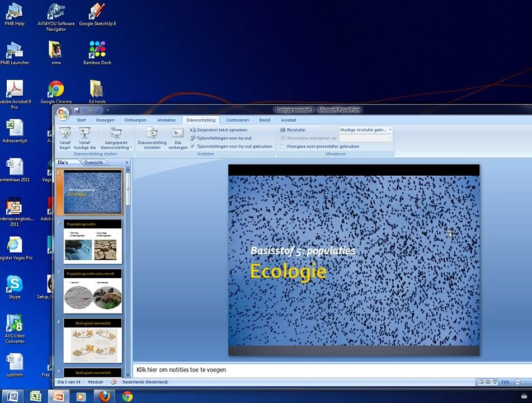
Task: Open Firefox from the taskbar
Action: click(x=104, y=396)
